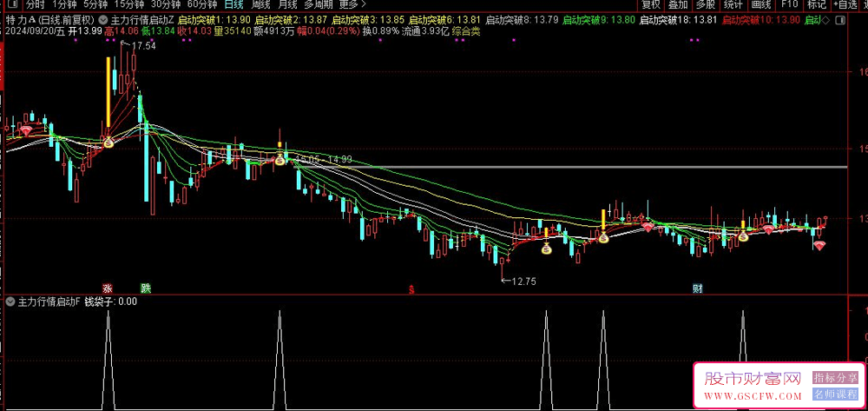Click the 17.54 high price label
This screenshot has width=868, height=411.
pyautogui.click(x=143, y=47)
